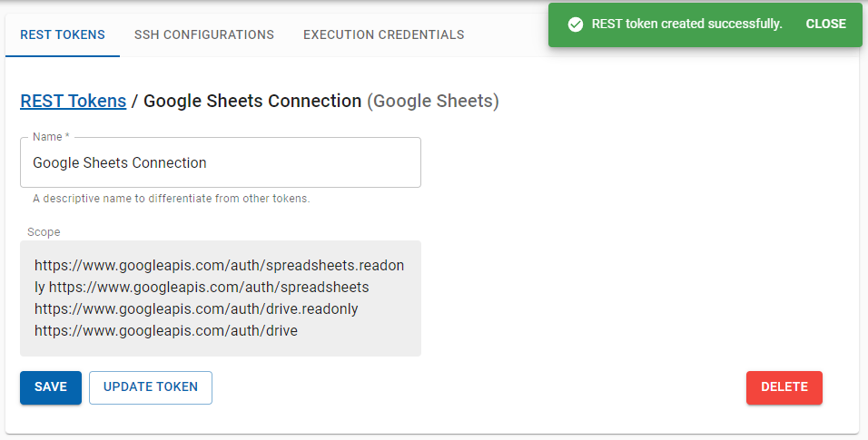Click the drive.readonly scope URL line
868x440 pixels.
196,309
